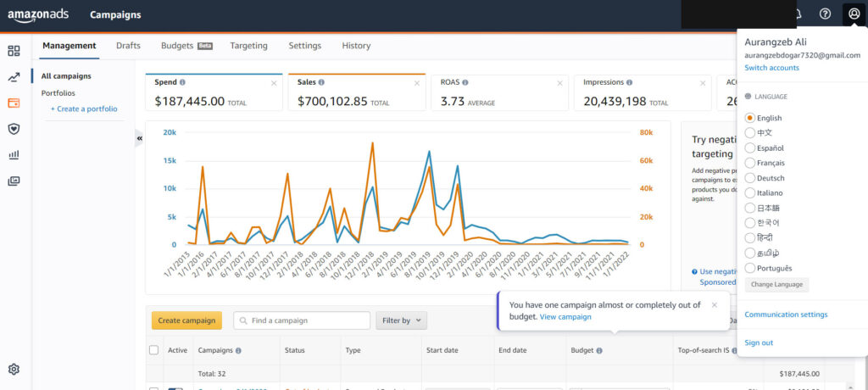Open the Budgets tab
The width and height of the screenshot is (868, 390).
[x=177, y=46]
